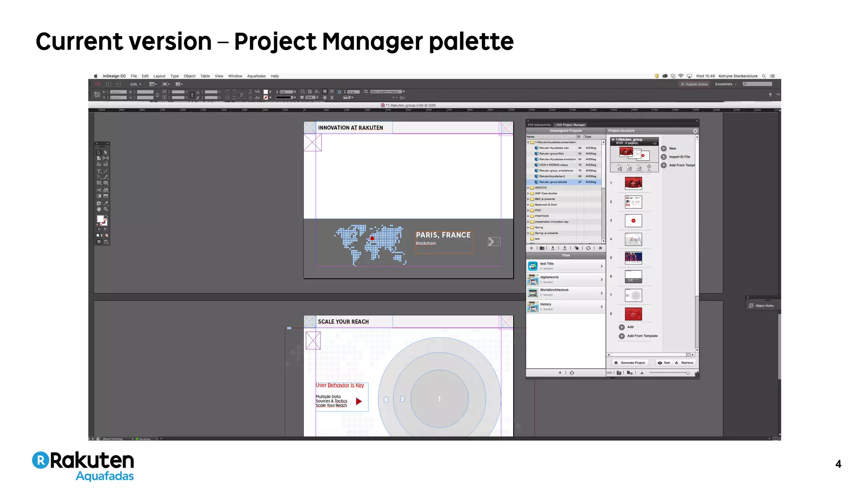Click the new folder icon under Unassigned Projects

(x=542, y=248)
